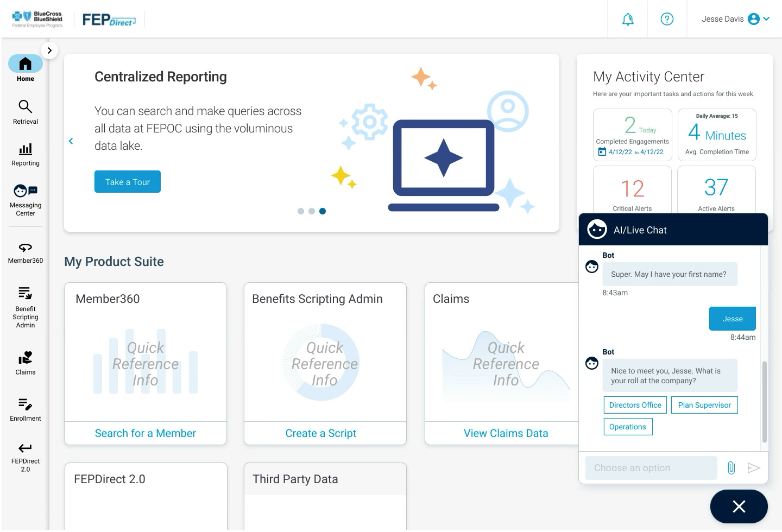
Task: Attach a file with the paperclip icon
Action: [x=731, y=468]
